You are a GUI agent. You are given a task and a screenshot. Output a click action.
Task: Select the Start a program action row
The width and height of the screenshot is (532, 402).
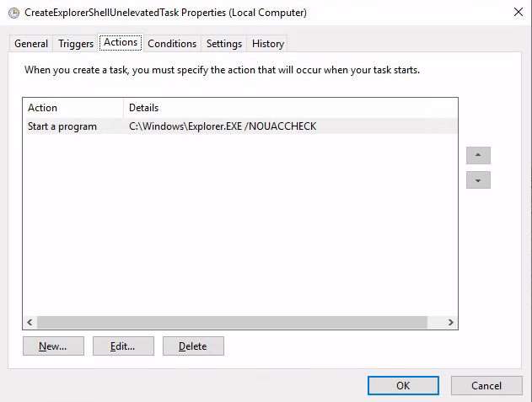pos(241,126)
